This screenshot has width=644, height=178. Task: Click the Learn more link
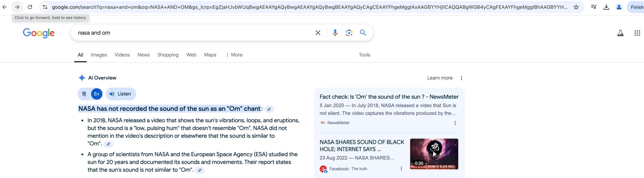click(440, 78)
